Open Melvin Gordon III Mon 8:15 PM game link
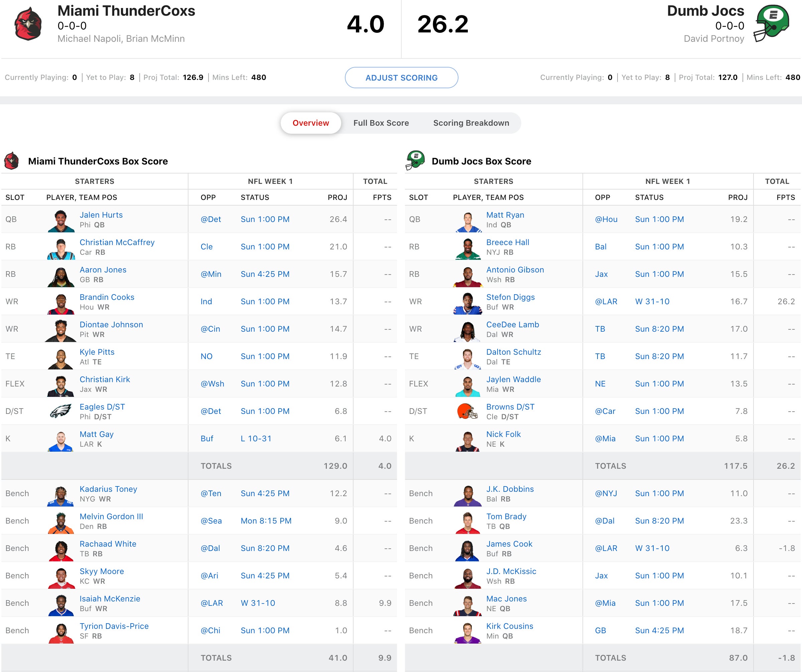Screen dimensions: 802x672 [x=266, y=521]
